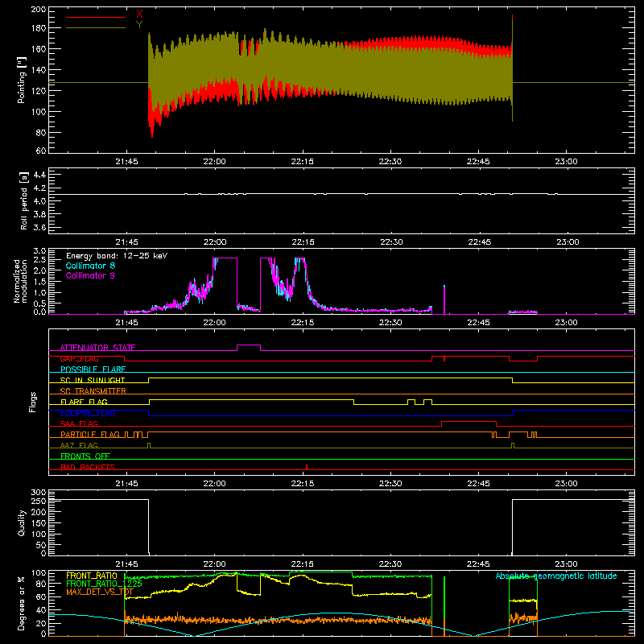Click the 22:45 tick under the Quality plot
Screen dimensions: 644x644
click(478, 564)
